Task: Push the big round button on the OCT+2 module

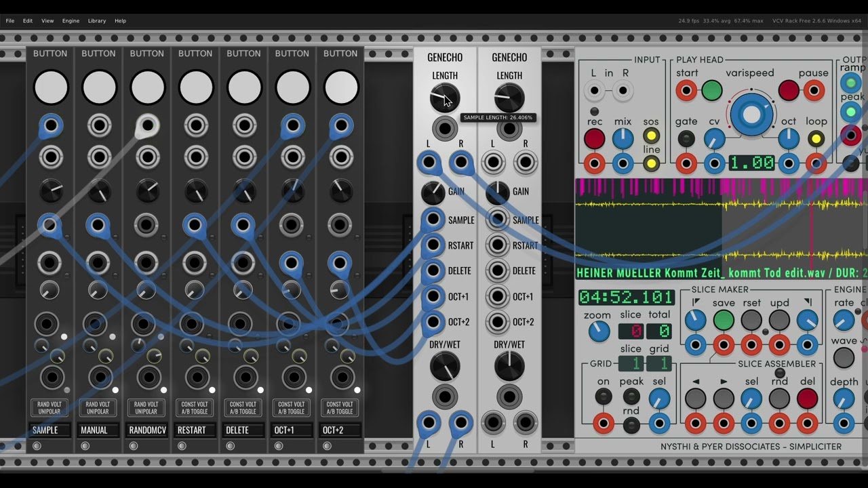Action: [x=340, y=88]
